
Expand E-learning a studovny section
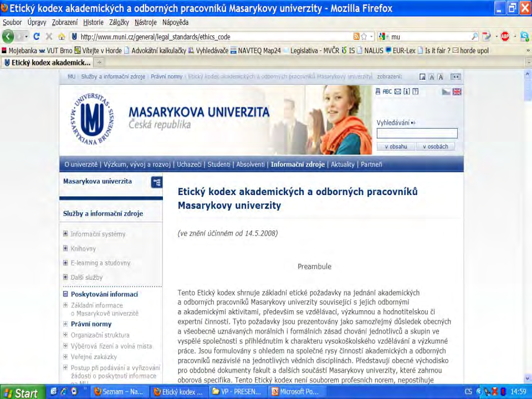pyautogui.click(x=65, y=262)
